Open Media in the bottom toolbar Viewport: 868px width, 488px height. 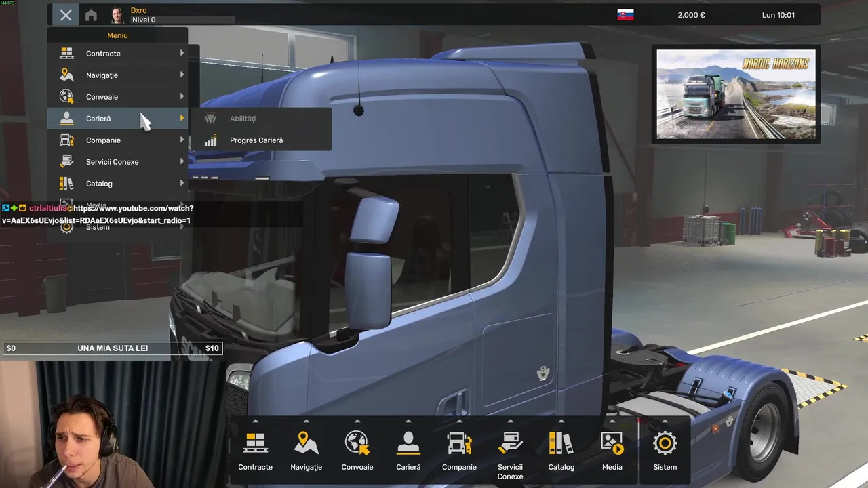pos(612,450)
